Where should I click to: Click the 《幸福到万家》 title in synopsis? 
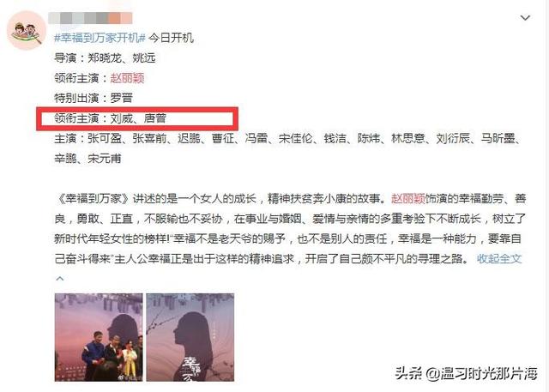[94, 198]
